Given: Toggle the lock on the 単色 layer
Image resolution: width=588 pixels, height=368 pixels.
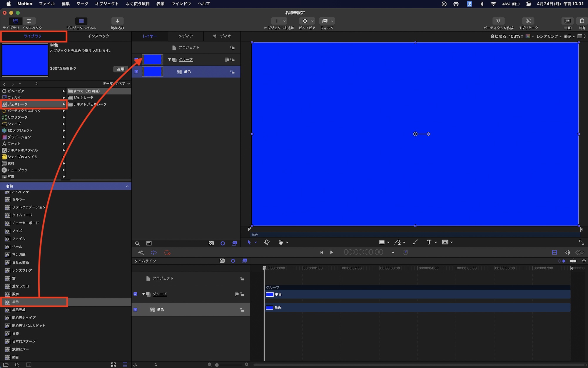Looking at the screenshot, I should click(232, 72).
